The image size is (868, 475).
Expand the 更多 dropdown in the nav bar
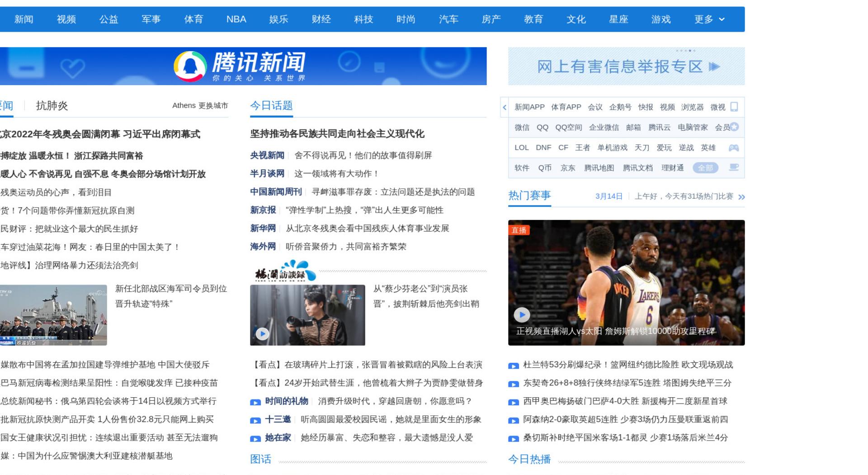point(709,19)
